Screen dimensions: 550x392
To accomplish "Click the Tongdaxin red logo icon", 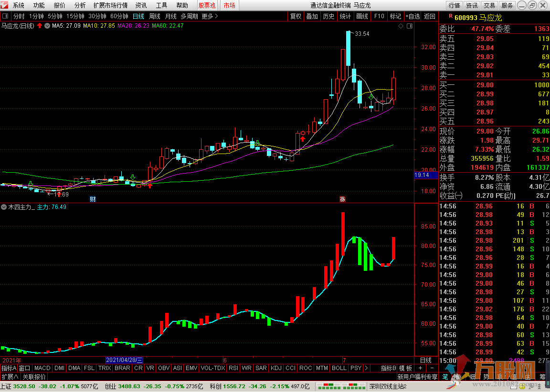I will coord(5,5).
